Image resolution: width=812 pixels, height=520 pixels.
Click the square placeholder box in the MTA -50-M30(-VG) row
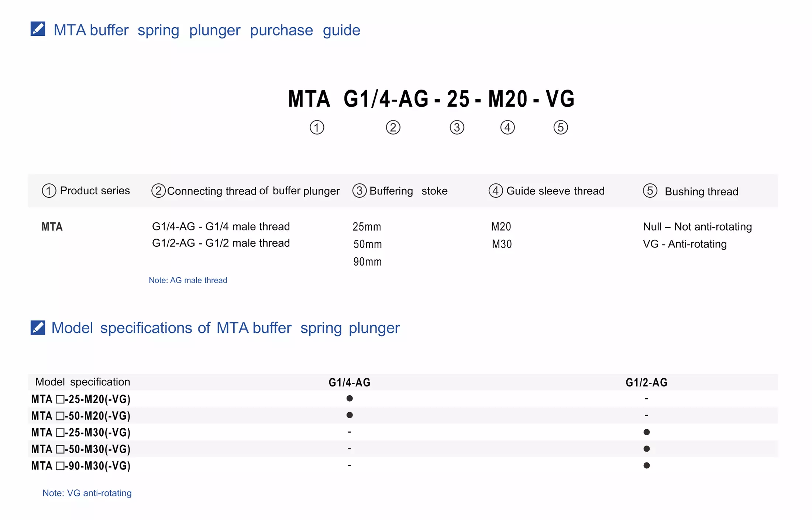[x=60, y=449]
